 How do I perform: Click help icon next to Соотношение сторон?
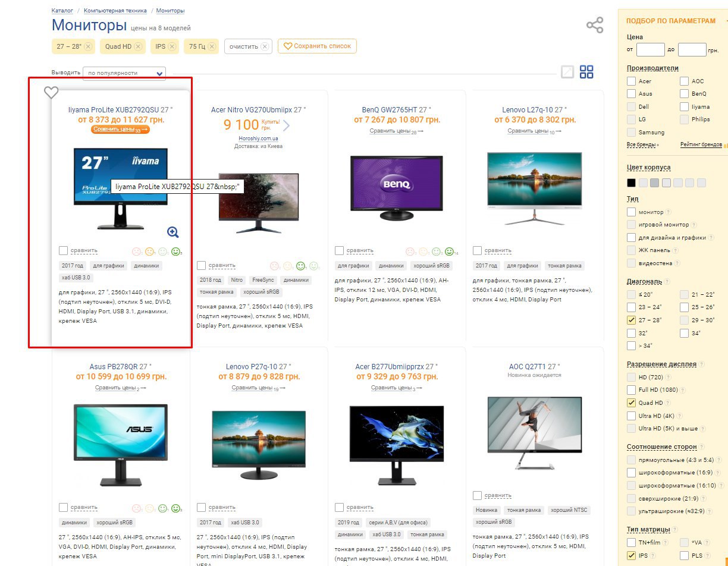pos(702,447)
